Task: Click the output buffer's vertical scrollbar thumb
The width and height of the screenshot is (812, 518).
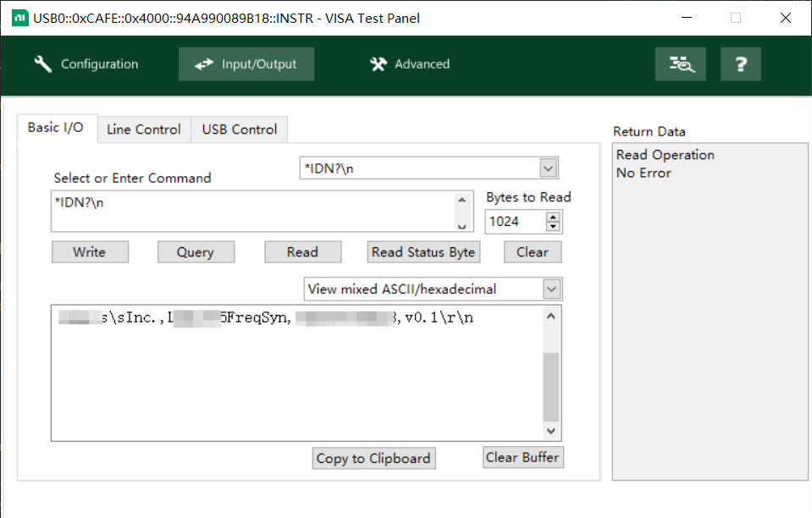Action: click(x=550, y=386)
